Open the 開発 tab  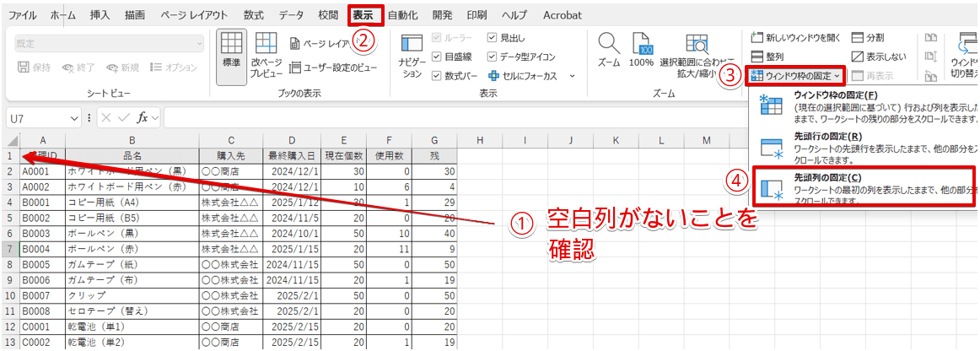(x=441, y=14)
